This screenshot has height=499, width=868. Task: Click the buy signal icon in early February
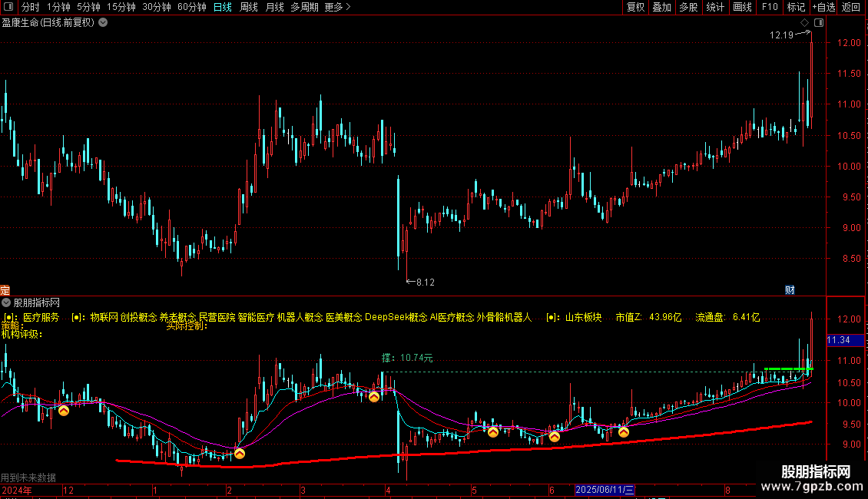tap(240, 454)
